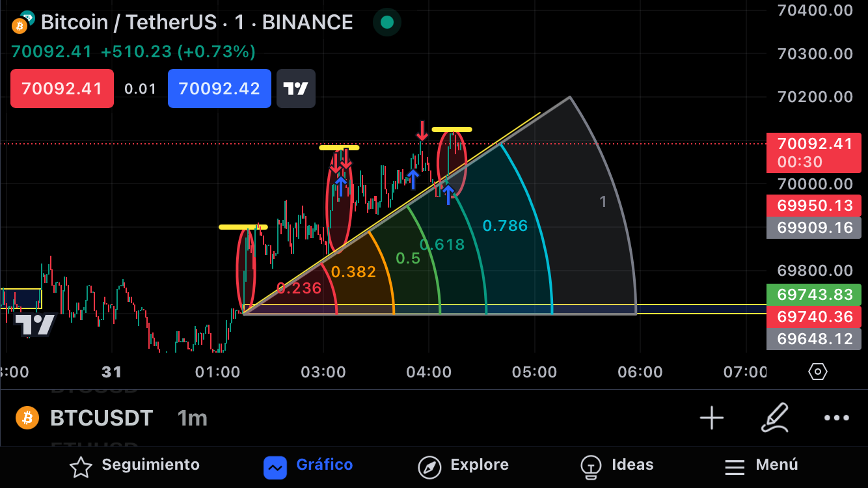Click the 70400.00 price scale value
The height and width of the screenshot is (488, 868).
coord(815,10)
